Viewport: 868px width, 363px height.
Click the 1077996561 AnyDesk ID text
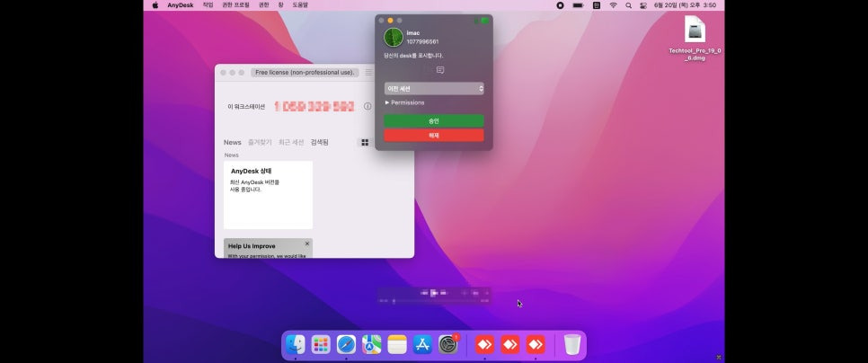pos(422,41)
